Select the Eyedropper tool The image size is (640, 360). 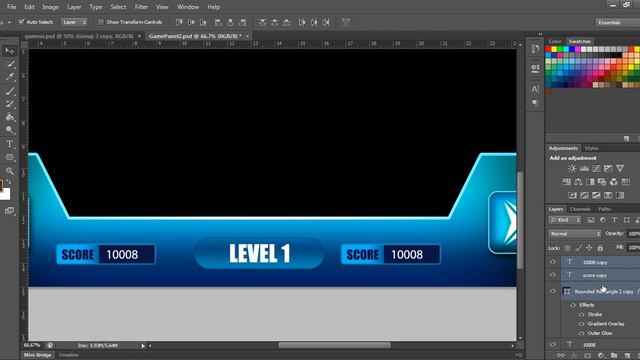pos(9,77)
